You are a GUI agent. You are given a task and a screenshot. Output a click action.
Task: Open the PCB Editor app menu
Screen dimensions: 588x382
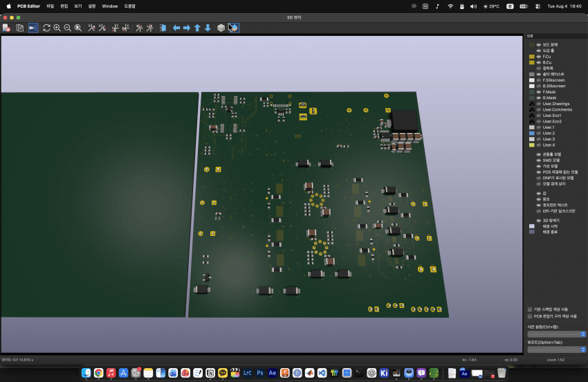coord(28,6)
